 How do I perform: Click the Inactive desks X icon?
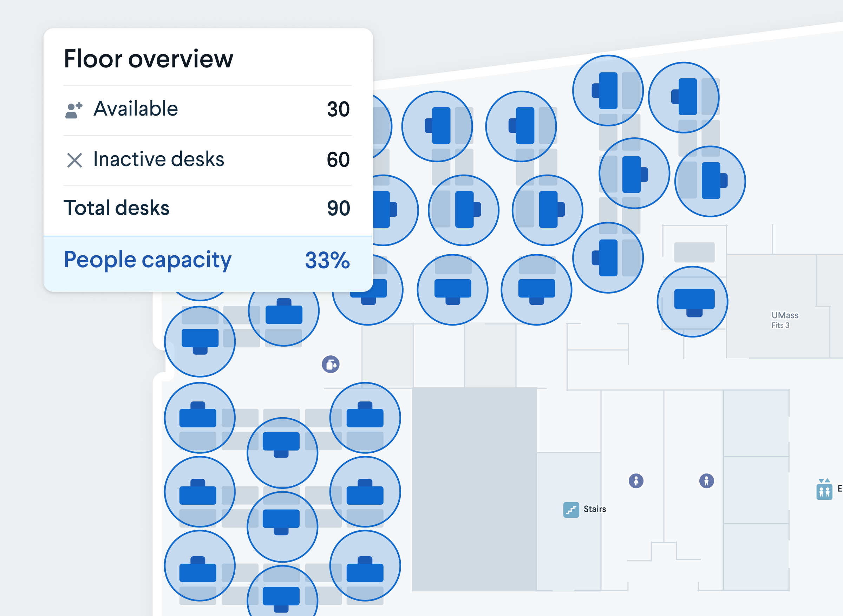(74, 160)
